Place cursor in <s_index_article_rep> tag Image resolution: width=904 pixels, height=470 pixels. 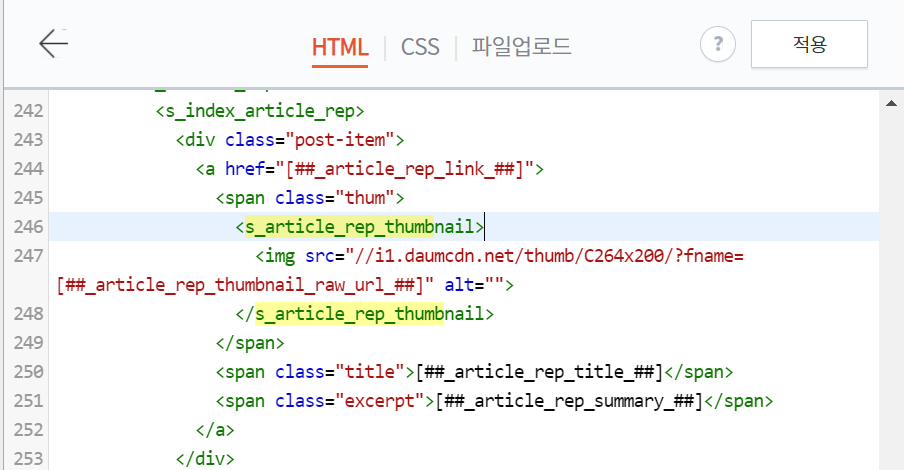point(260,111)
